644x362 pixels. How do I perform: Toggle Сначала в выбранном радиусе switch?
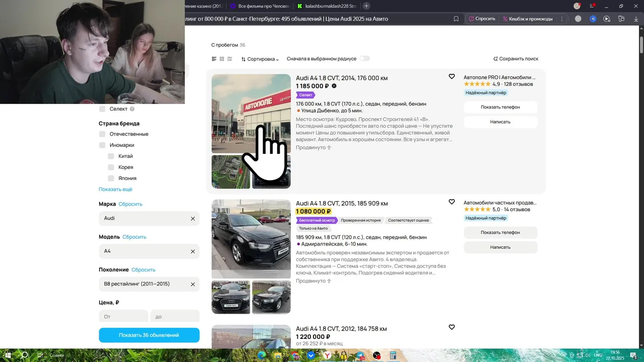(x=364, y=58)
